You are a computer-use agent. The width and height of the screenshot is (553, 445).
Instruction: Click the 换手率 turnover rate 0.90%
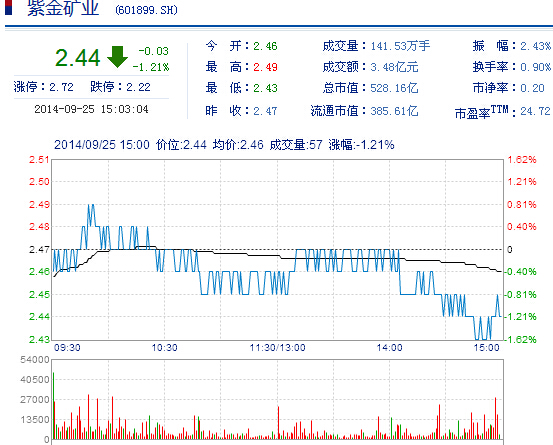click(536, 67)
